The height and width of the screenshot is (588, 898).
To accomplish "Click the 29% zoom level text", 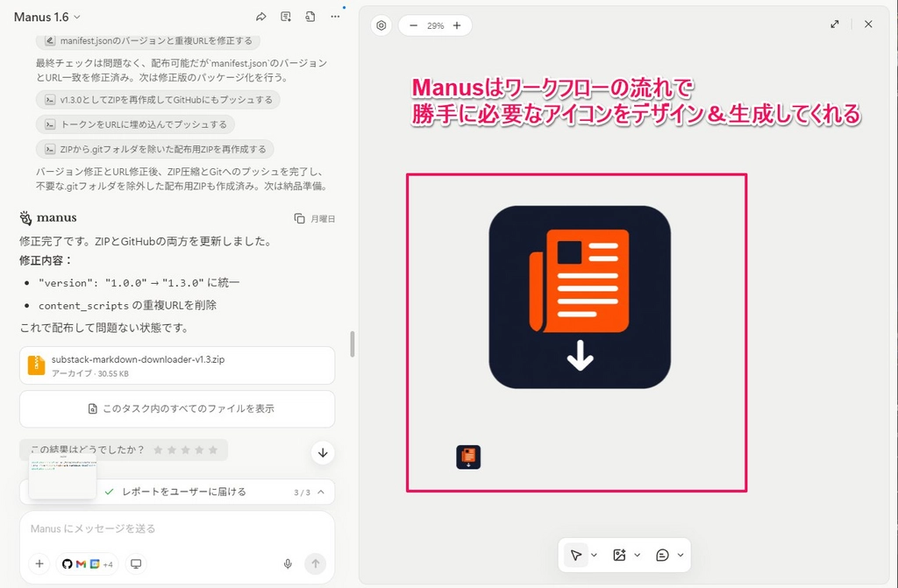I will tap(435, 25).
